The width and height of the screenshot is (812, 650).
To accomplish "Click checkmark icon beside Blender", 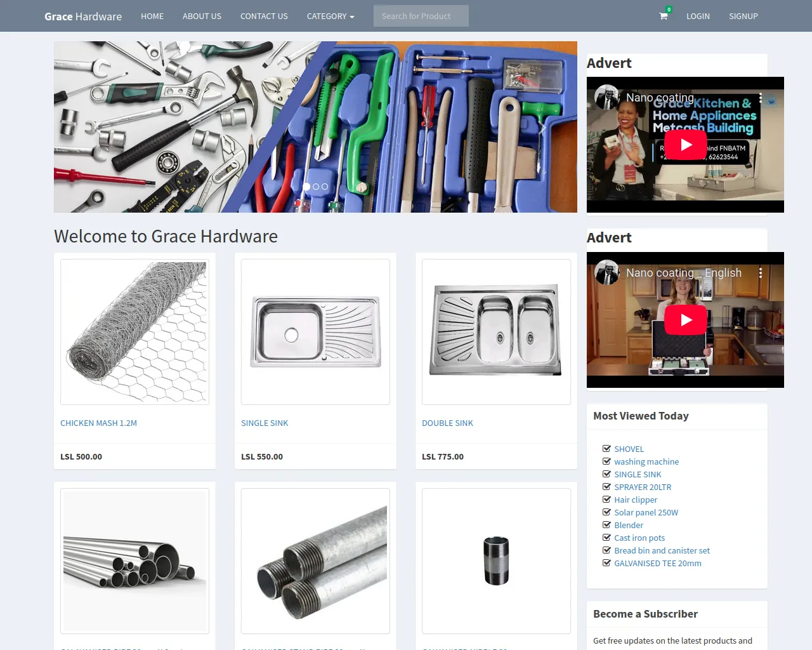I will tap(606, 525).
